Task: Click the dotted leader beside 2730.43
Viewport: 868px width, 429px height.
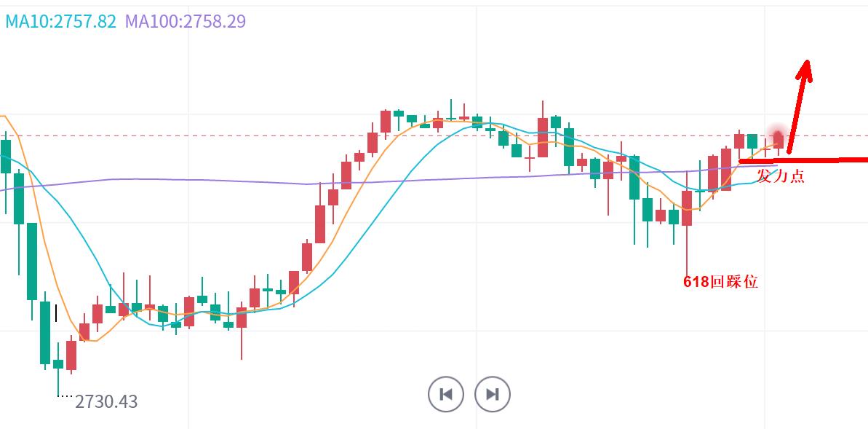Action: click(65, 396)
